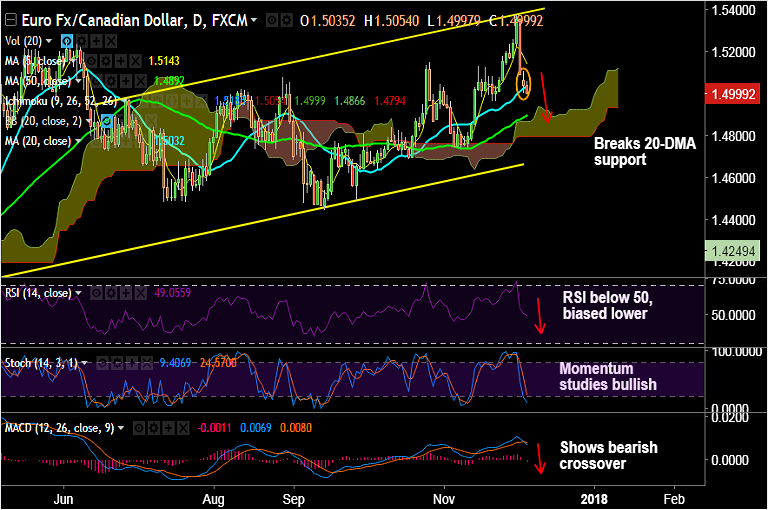Click the plus icon for MA (5, close)
The height and width of the screenshot is (510, 768).
click(x=120, y=61)
